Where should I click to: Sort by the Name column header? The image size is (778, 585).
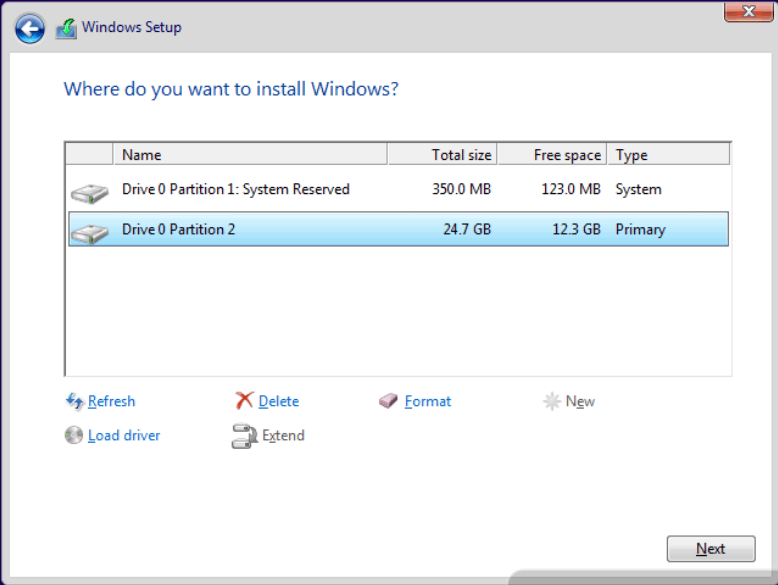click(x=250, y=154)
